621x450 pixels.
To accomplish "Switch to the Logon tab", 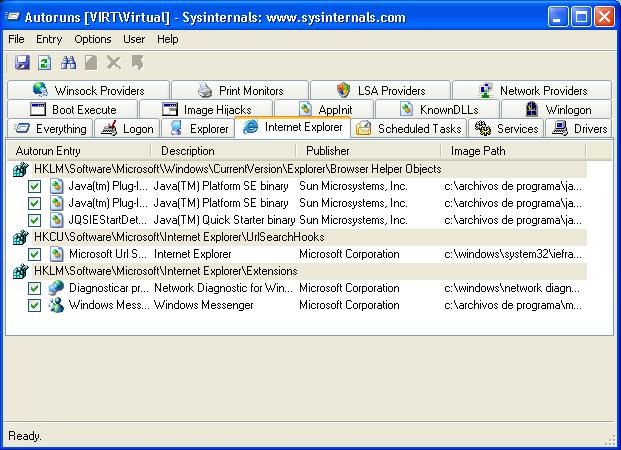I will click(127, 128).
